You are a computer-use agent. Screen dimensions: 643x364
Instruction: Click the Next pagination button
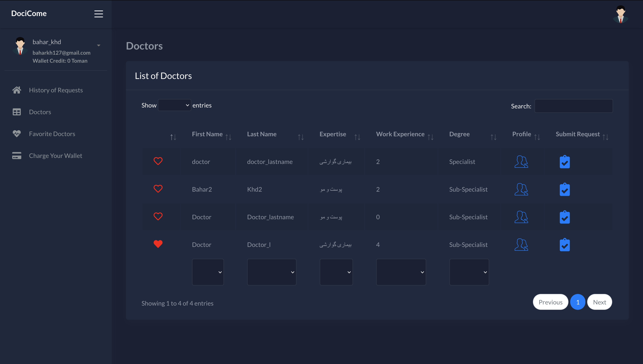(599, 302)
